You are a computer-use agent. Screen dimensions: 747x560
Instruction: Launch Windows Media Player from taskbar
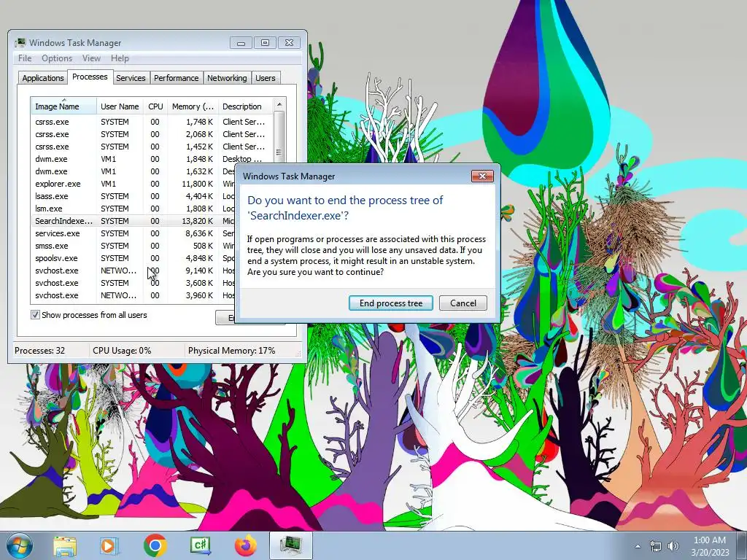click(109, 546)
